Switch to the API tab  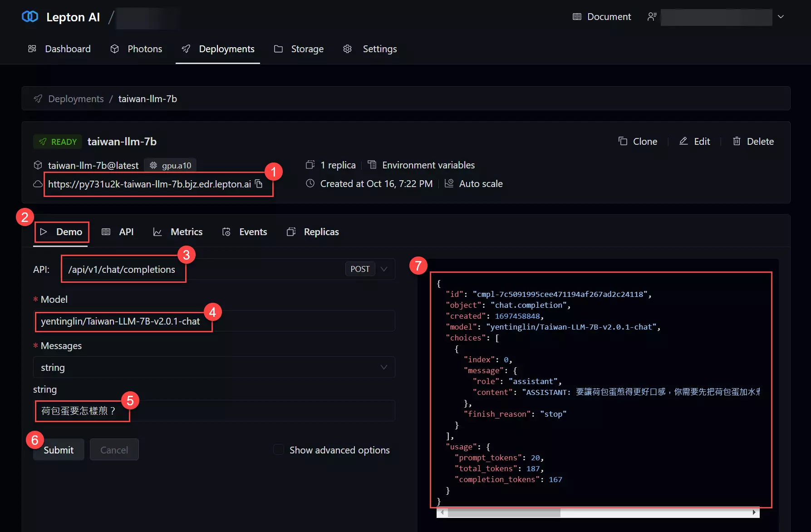[x=118, y=232]
